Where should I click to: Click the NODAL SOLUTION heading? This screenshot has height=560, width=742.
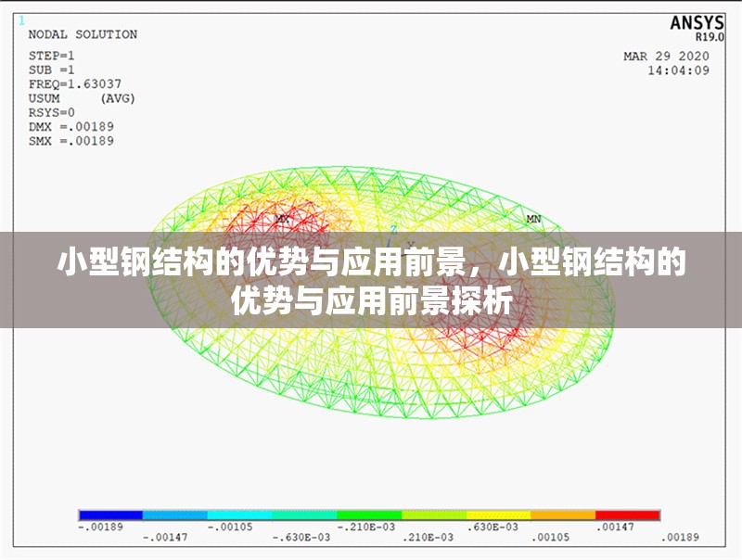click(x=83, y=34)
